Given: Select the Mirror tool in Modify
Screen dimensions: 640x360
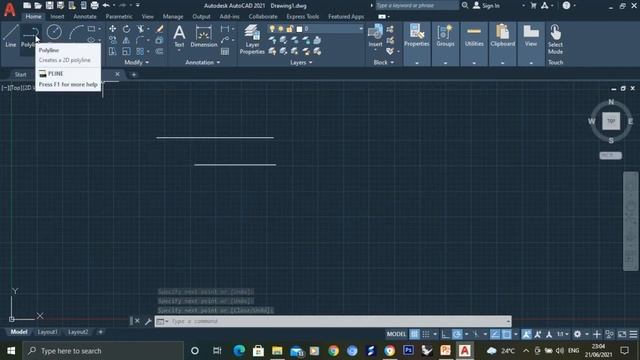Looking at the screenshot, I should tap(127, 40).
